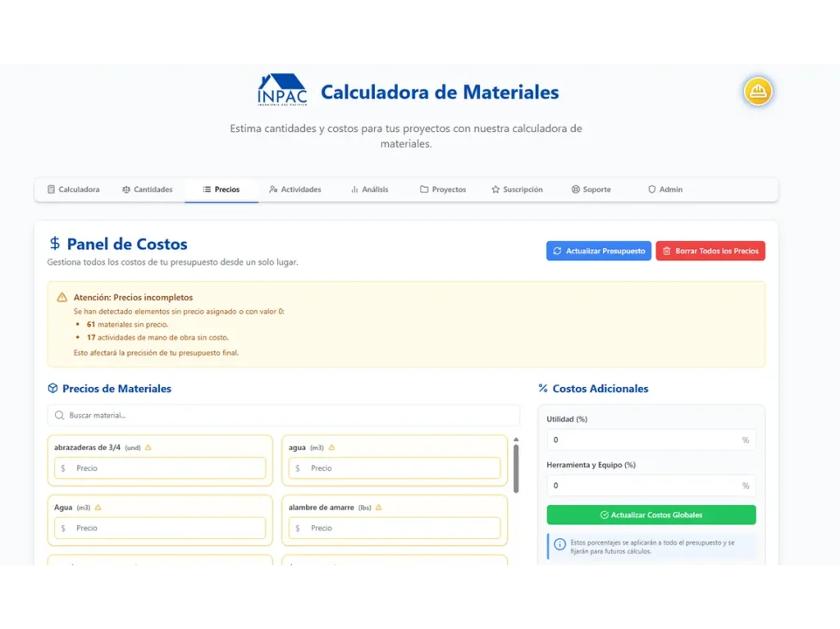Click the attention triangle in warning banner
This screenshot has width=840, height=629.
point(62,298)
